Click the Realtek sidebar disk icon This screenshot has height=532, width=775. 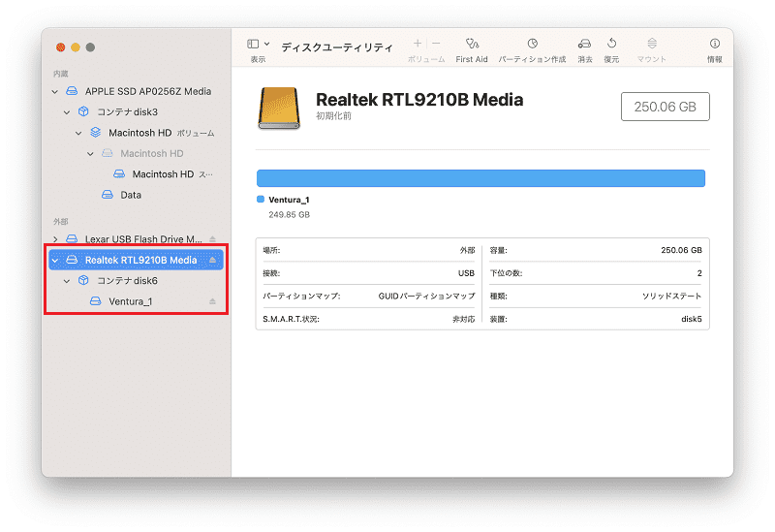[72, 260]
